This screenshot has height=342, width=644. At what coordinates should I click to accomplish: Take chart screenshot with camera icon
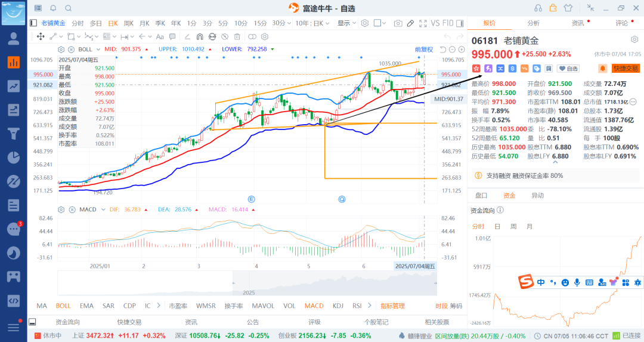coord(398,23)
